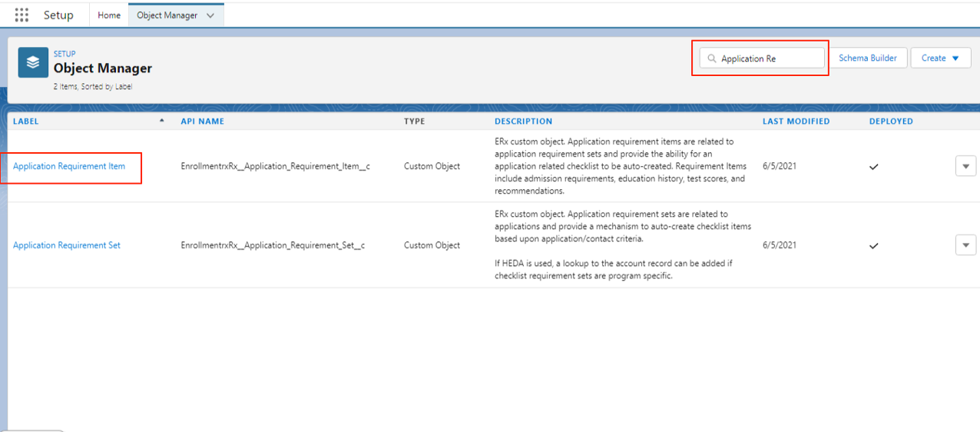Viewport: 980px width, 432px height.
Task: Click the magnifier icon in Quick Find
Action: point(712,58)
